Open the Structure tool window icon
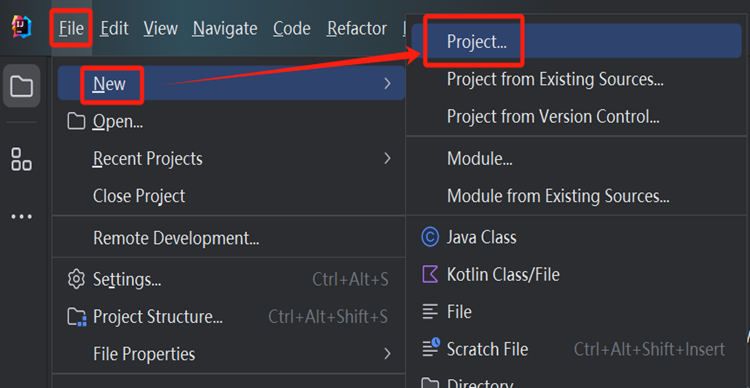Screen dimensions: 750x388 tap(22, 159)
